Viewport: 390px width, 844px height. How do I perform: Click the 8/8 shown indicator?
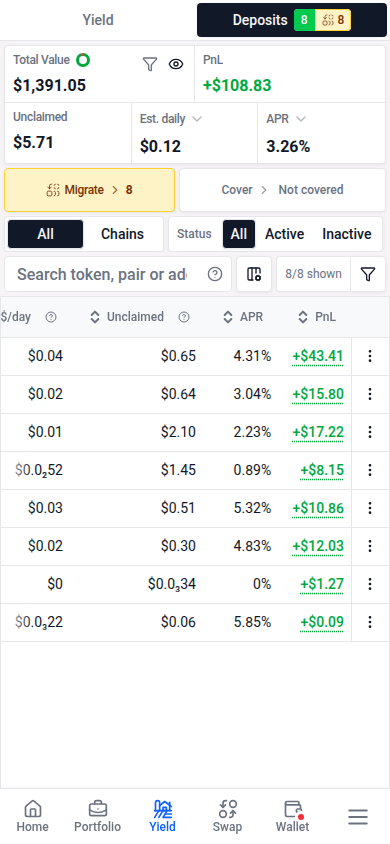tap(314, 274)
